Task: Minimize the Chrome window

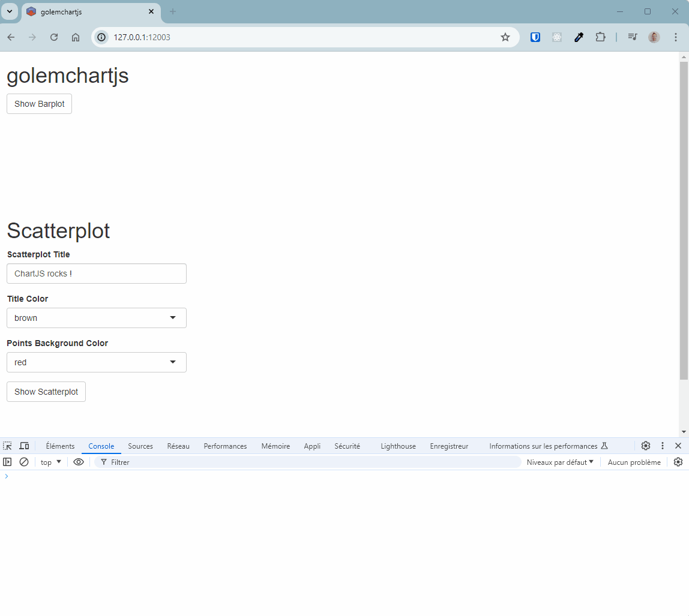Action: [620, 12]
